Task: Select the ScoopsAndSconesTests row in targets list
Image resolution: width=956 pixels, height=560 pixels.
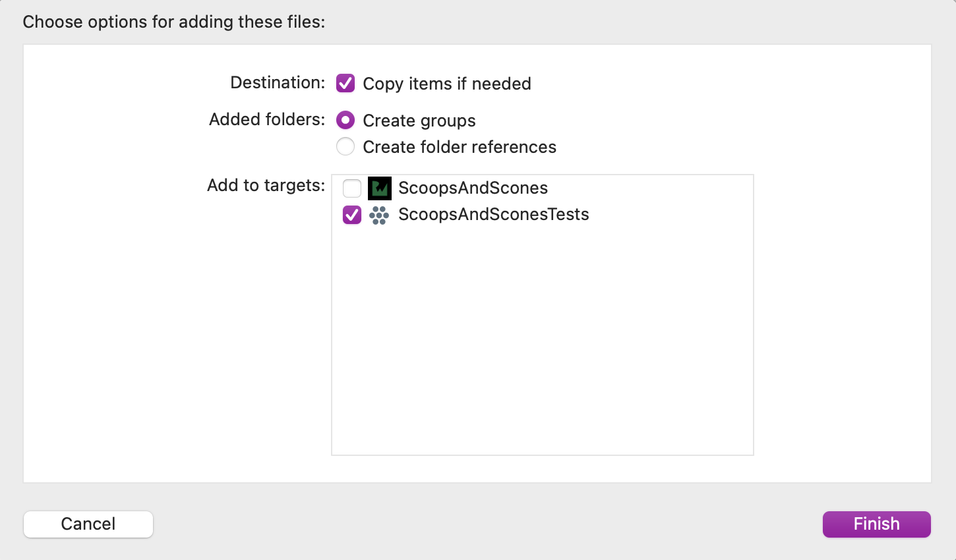Action: (493, 214)
